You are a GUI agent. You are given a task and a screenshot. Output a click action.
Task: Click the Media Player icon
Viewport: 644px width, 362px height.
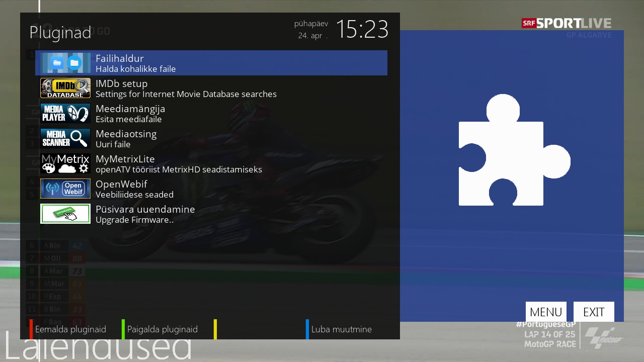[65, 113]
